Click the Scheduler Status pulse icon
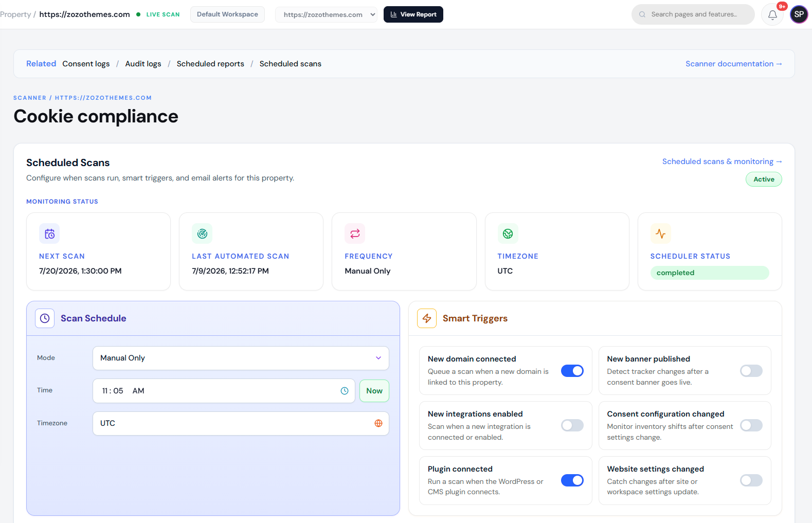Screen dimensions: 812x523 [x=660, y=233]
